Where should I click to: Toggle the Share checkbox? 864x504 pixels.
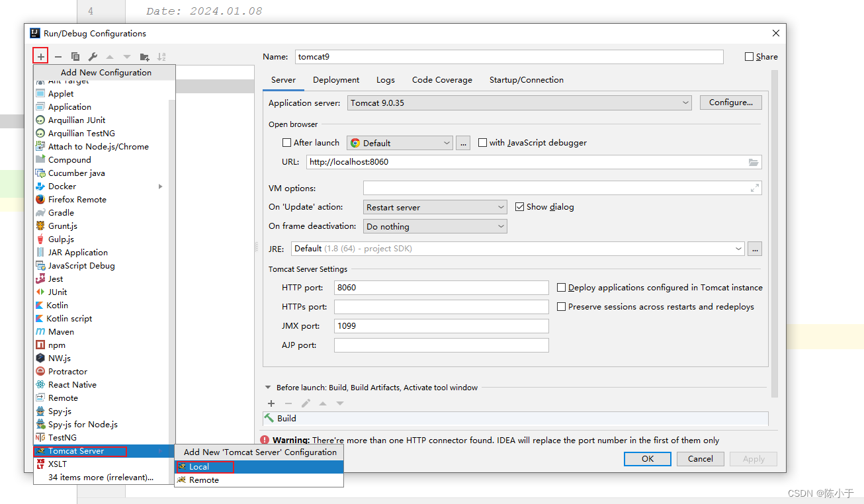pyautogui.click(x=749, y=57)
